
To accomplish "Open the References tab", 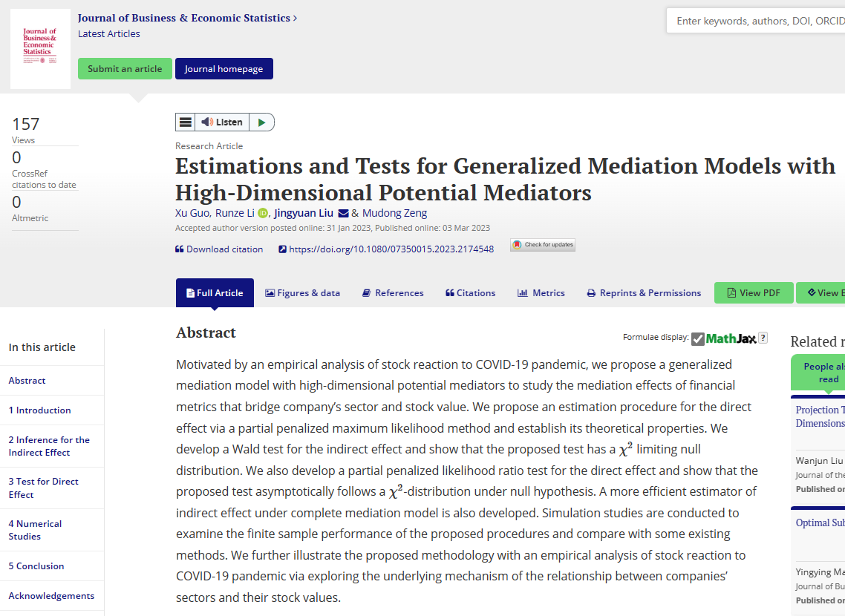I will [393, 293].
